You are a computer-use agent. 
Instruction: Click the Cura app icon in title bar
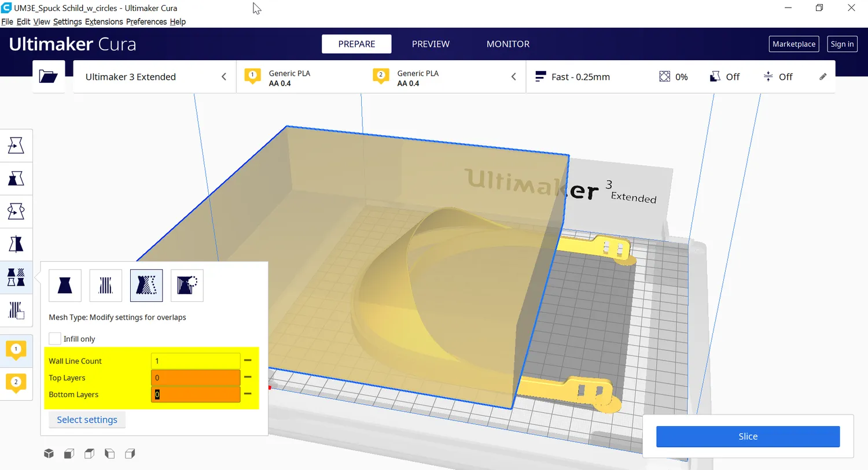tap(6, 8)
